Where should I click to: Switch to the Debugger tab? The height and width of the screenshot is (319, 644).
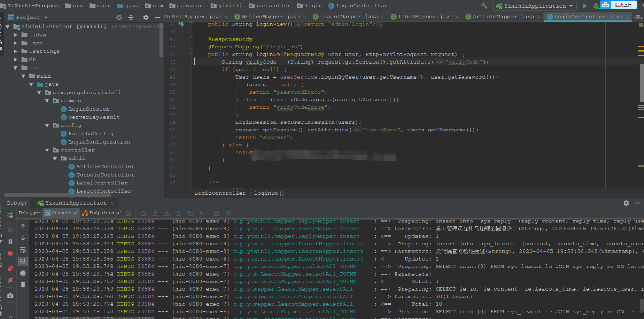pyautogui.click(x=30, y=213)
